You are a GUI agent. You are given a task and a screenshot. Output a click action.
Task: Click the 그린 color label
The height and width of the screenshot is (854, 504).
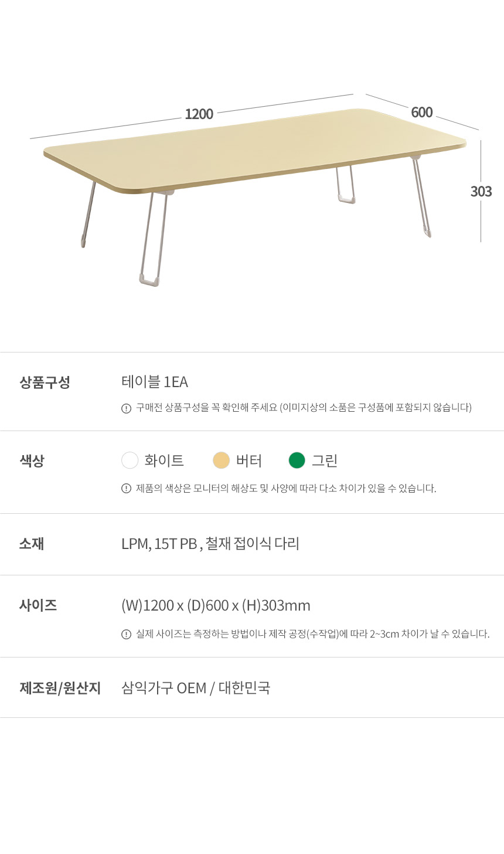coord(325,461)
